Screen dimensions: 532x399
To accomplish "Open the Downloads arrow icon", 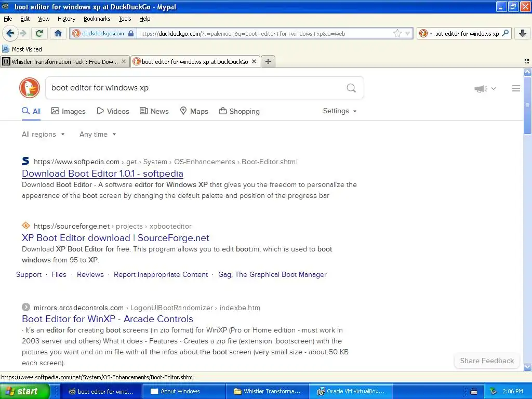I will pyautogui.click(x=523, y=33).
